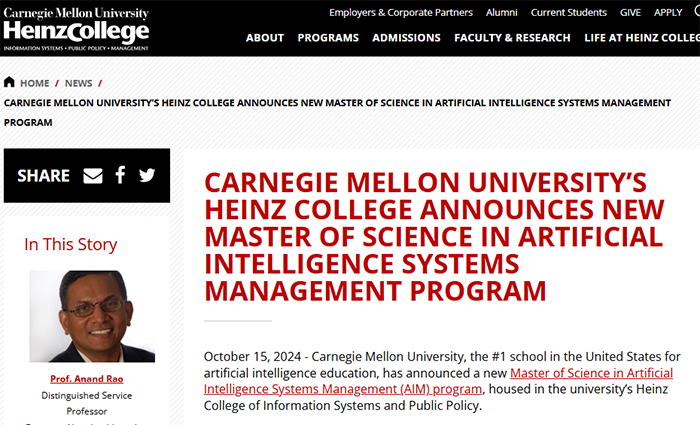700x425 pixels.
Task: Open the PROGRAMS menu
Action: coord(328,38)
